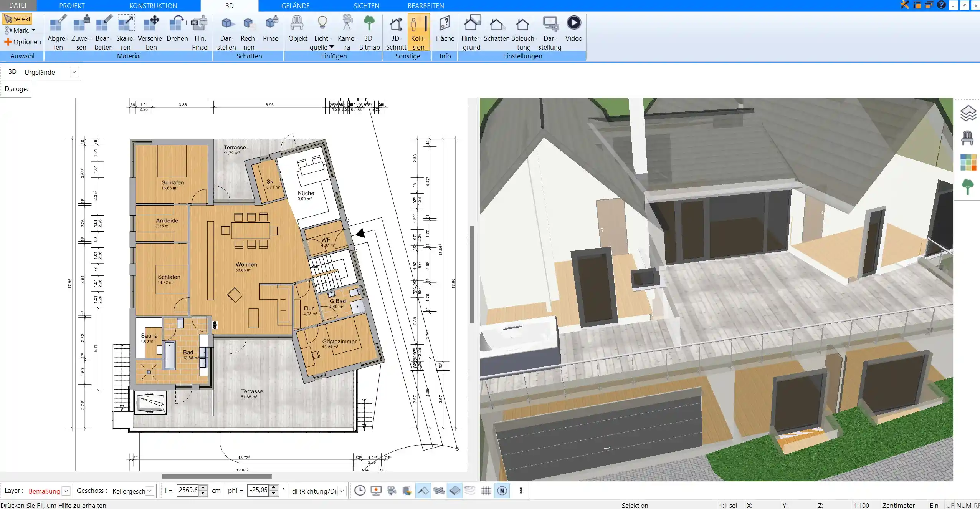The height and width of the screenshot is (509, 980).
Task: Expand the 3D Urgelände dropdown selector
Action: coord(74,71)
